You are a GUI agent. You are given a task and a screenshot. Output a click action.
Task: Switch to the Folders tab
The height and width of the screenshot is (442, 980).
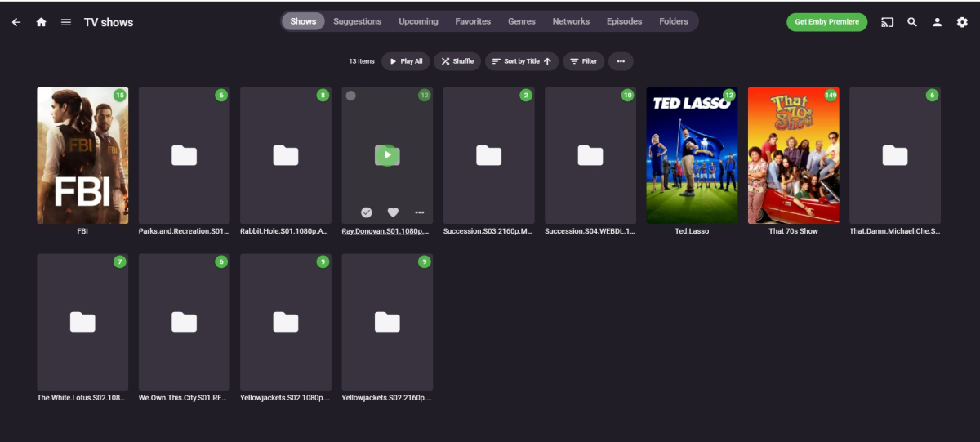(x=674, y=21)
